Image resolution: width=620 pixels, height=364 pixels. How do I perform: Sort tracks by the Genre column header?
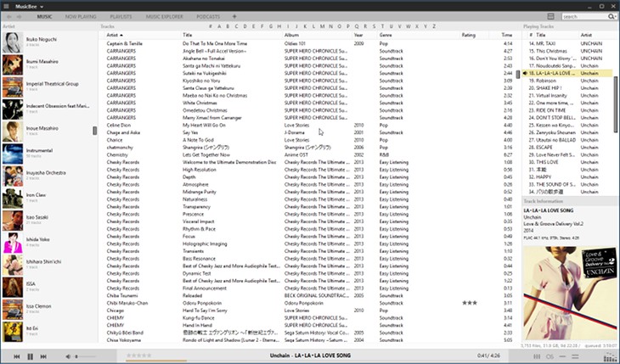pos(419,35)
